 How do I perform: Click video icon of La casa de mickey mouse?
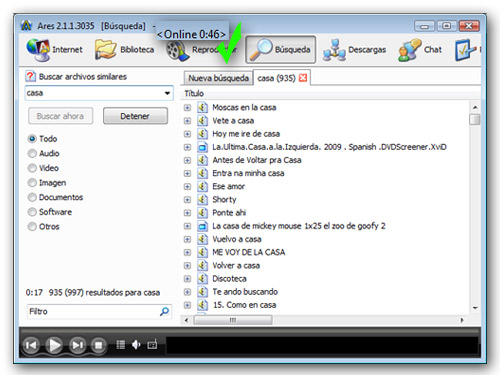point(202,226)
